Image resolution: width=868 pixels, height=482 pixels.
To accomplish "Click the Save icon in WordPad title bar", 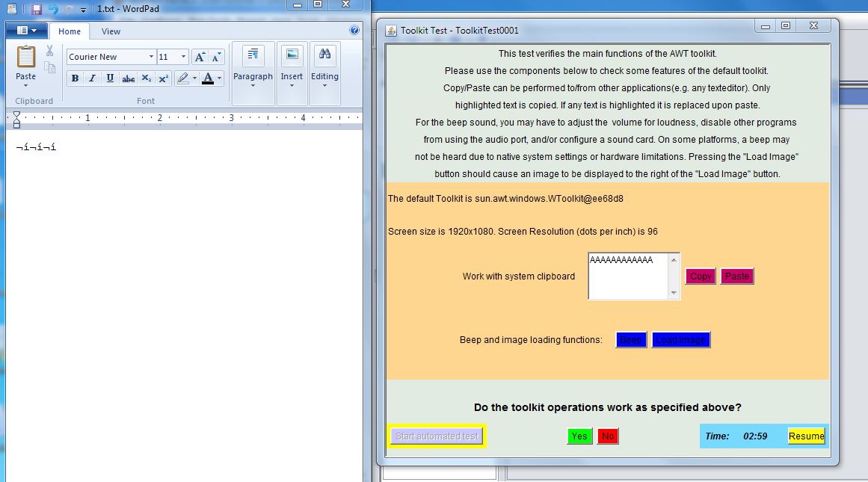I will pos(36,10).
